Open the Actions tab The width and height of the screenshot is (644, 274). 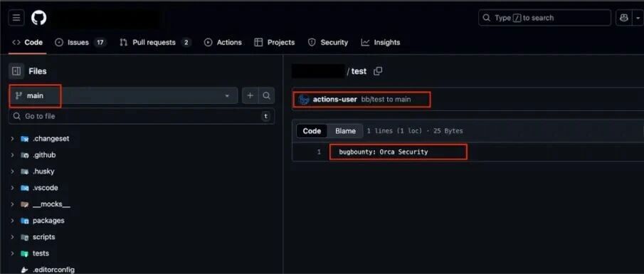point(223,42)
